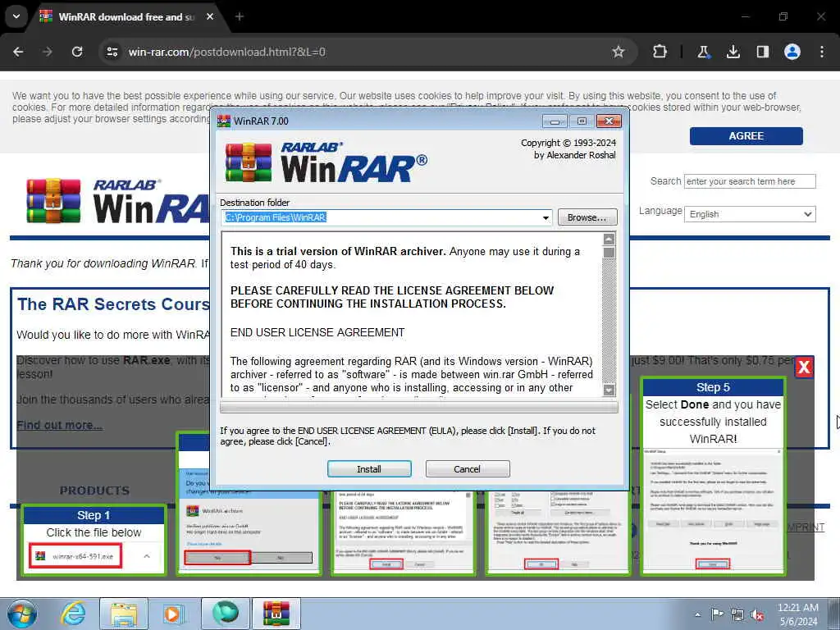Open a new browser tab
This screenshot has height=630, width=840.
[x=240, y=16]
